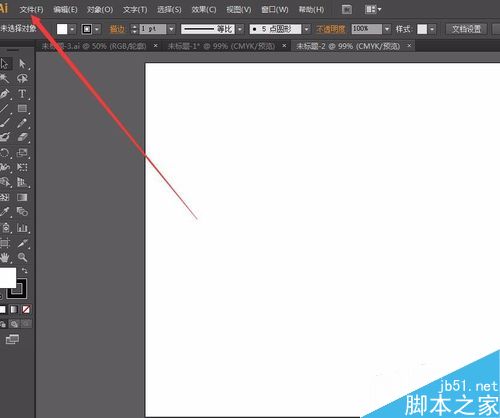Open the 选择(S) menu
500x418 pixels.
(x=169, y=10)
